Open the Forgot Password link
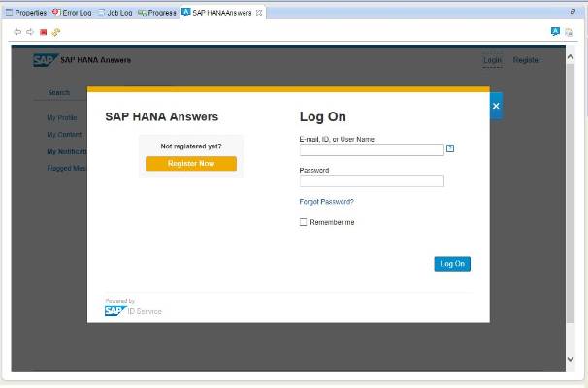The image size is (588, 388). pos(326,202)
